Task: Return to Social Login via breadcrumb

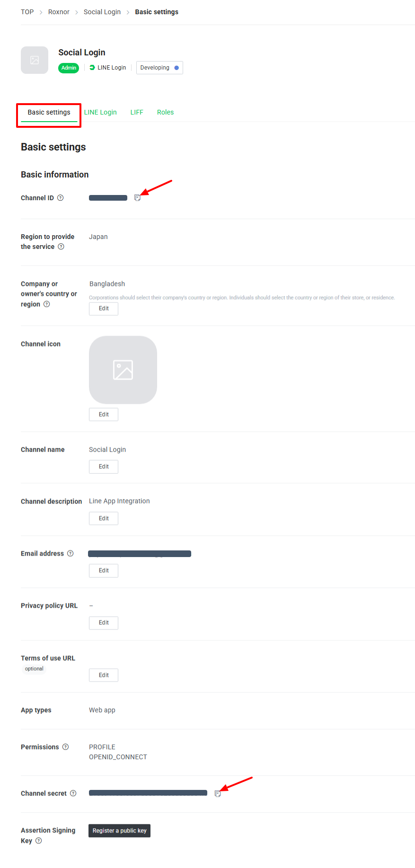Action: [102, 11]
